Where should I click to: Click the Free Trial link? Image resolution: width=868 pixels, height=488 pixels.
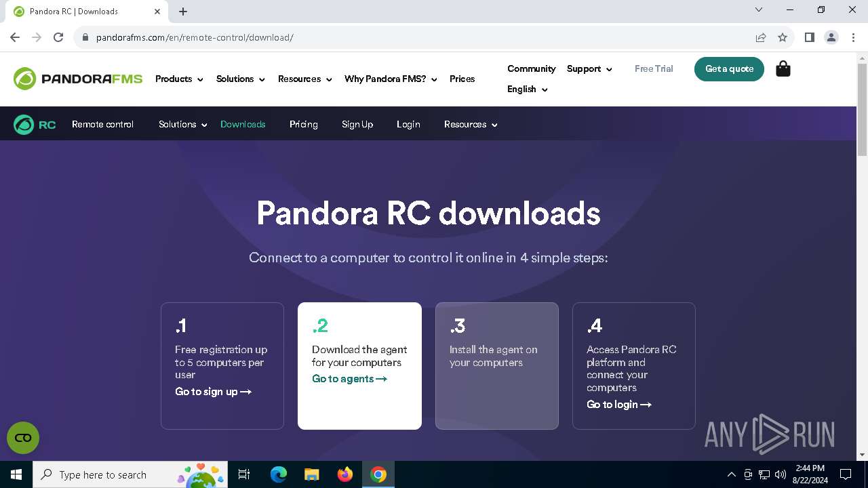(654, 68)
